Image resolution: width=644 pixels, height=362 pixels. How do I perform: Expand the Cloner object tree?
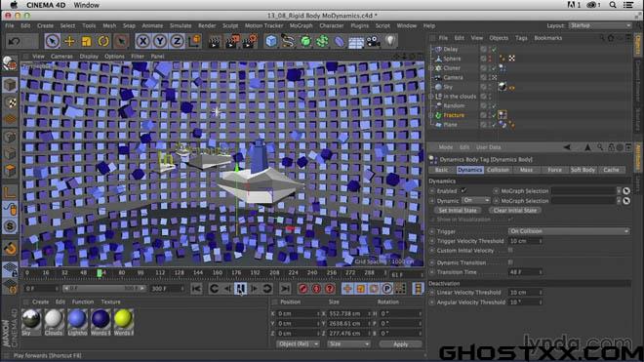(x=431, y=68)
